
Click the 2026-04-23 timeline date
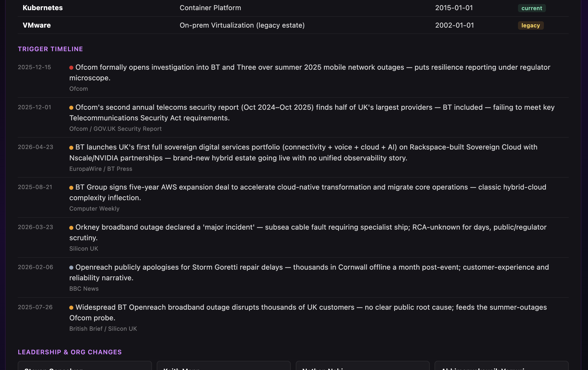tap(35, 147)
